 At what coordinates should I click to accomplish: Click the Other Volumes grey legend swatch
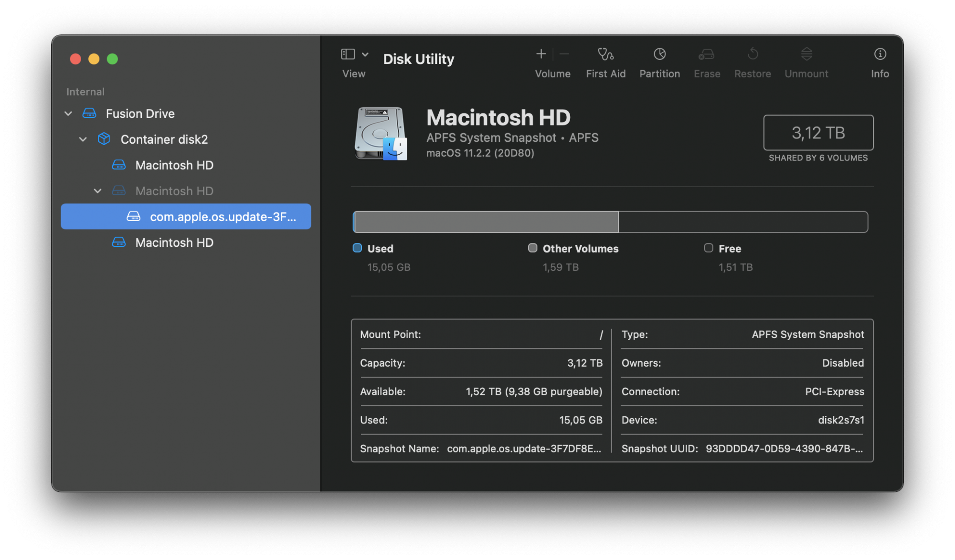pyautogui.click(x=532, y=248)
